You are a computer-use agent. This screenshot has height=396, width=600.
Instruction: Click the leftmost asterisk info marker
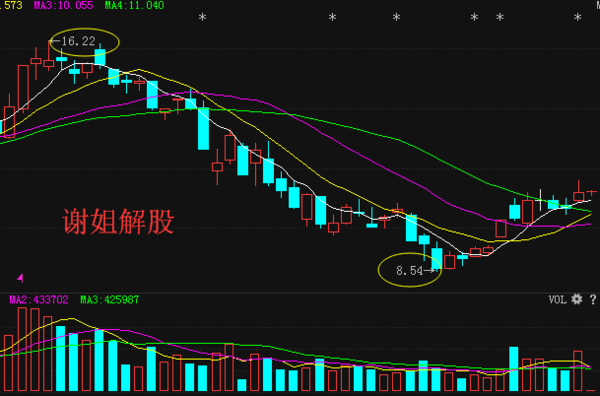pyautogui.click(x=202, y=17)
